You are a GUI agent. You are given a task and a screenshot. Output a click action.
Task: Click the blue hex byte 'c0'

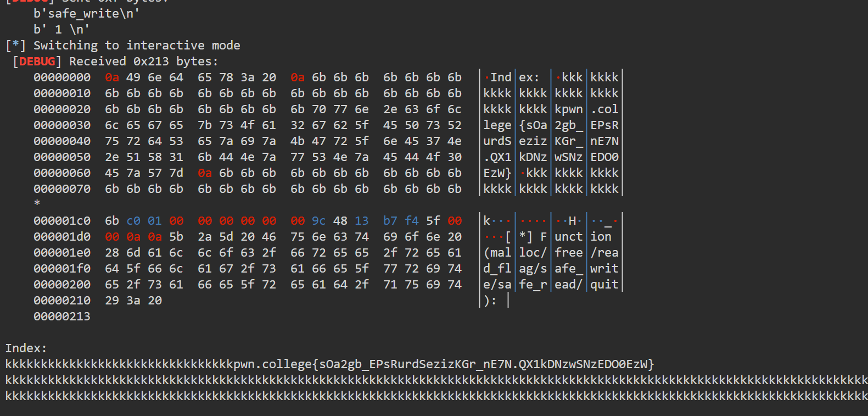tap(133, 220)
